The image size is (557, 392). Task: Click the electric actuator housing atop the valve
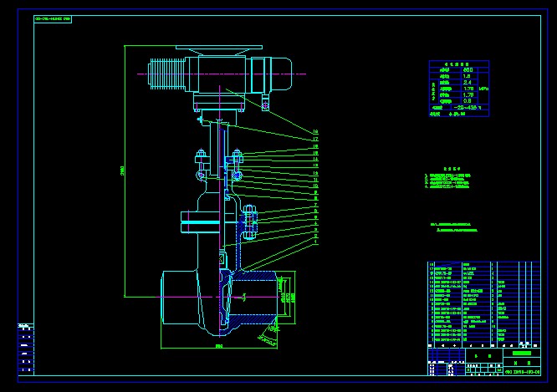(x=222, y=73)
